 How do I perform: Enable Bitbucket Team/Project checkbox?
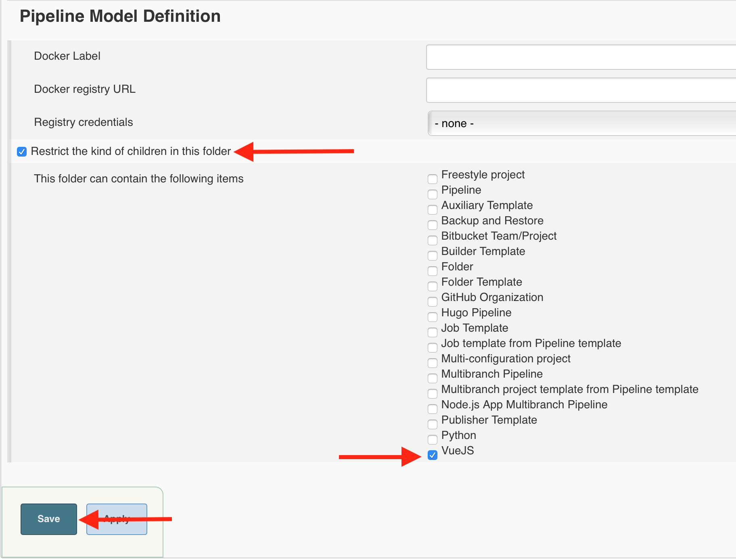point(433,240)
